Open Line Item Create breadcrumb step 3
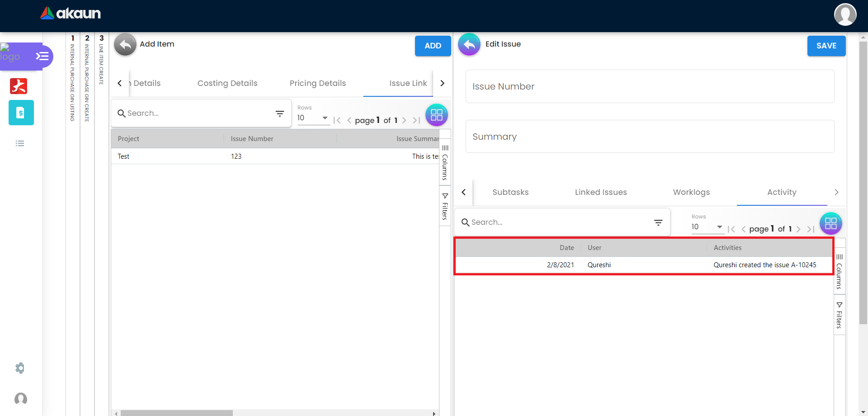Screen dimensions: 868x416 101,59
